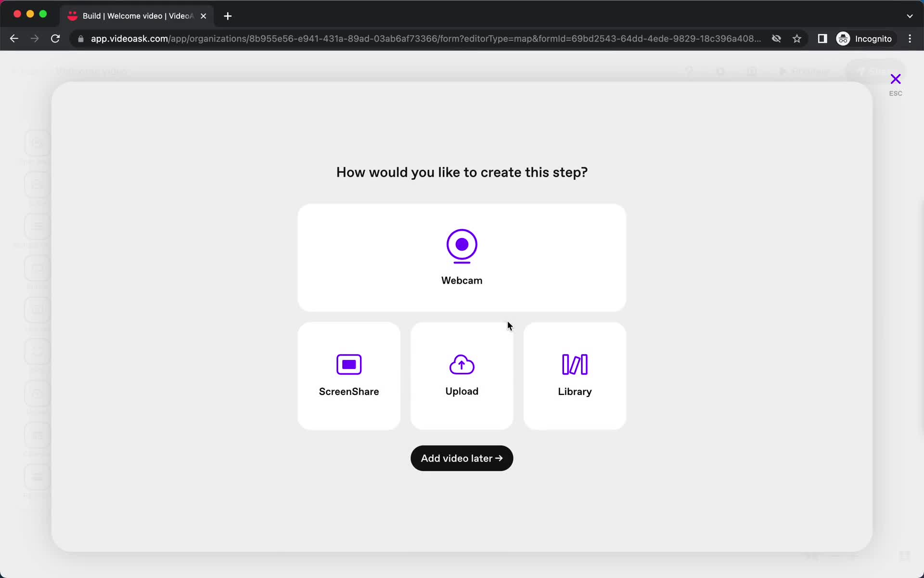Reload the page
924x578 pixels.
[55, 39]
